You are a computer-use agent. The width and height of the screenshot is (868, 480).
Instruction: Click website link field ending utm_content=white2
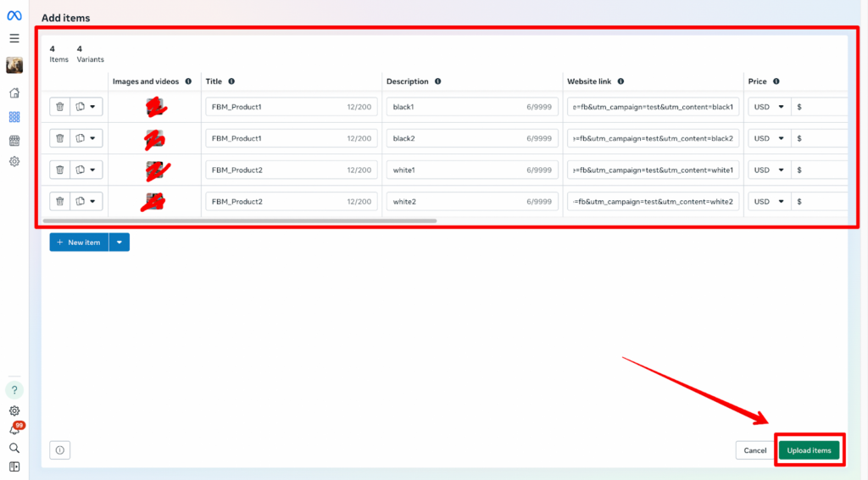[654, 202]
